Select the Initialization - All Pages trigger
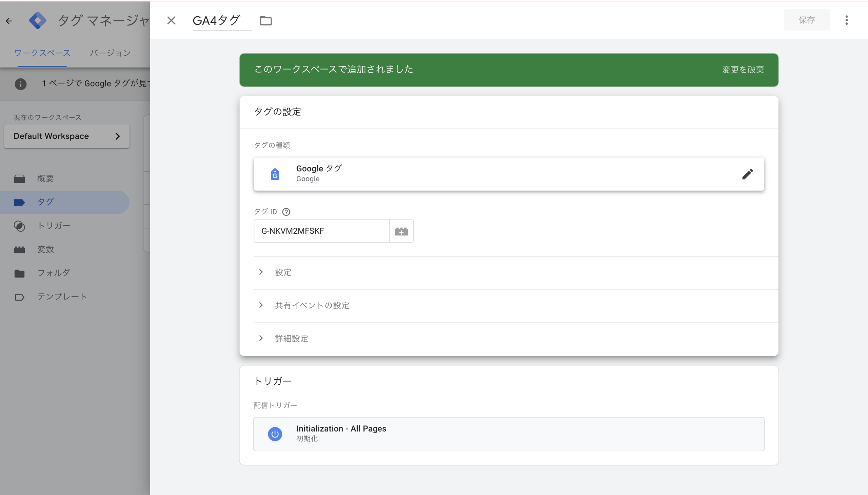 click(x=509, y=434)
